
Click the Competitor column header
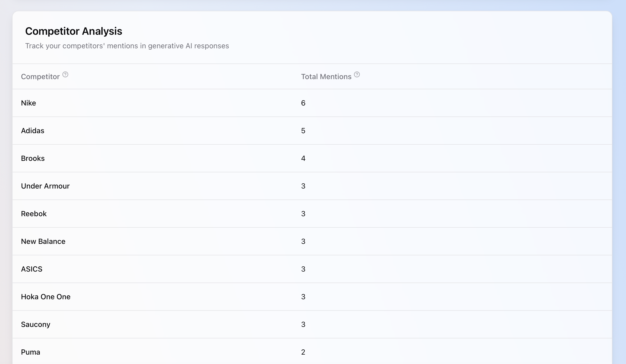click(x=40, y=77)
